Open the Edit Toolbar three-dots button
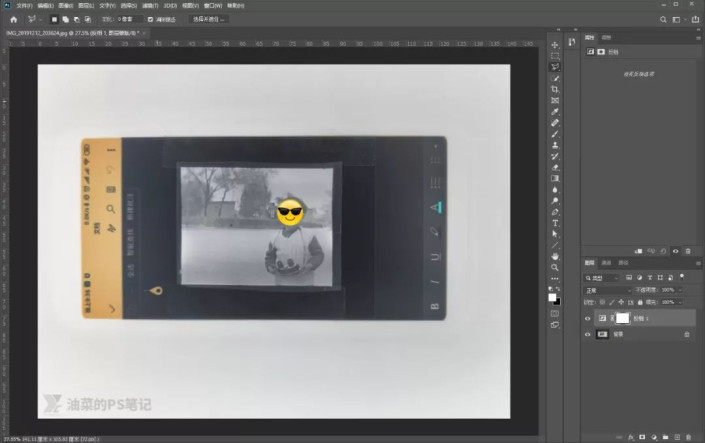The height and width of the screenshot is (443, 705). coord(555,279)
